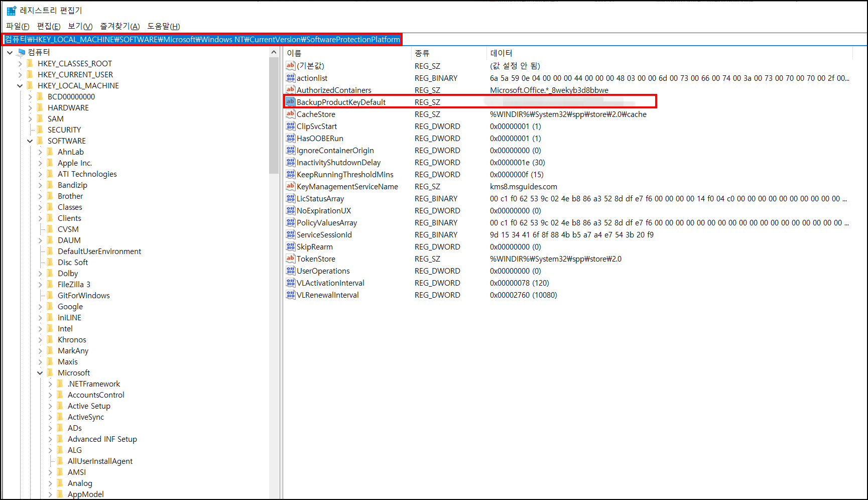Image resolution: width=868 pixels, height=500 pixels.
Task: Click data value kms8.msguides.com
Action: pos(524,186)
